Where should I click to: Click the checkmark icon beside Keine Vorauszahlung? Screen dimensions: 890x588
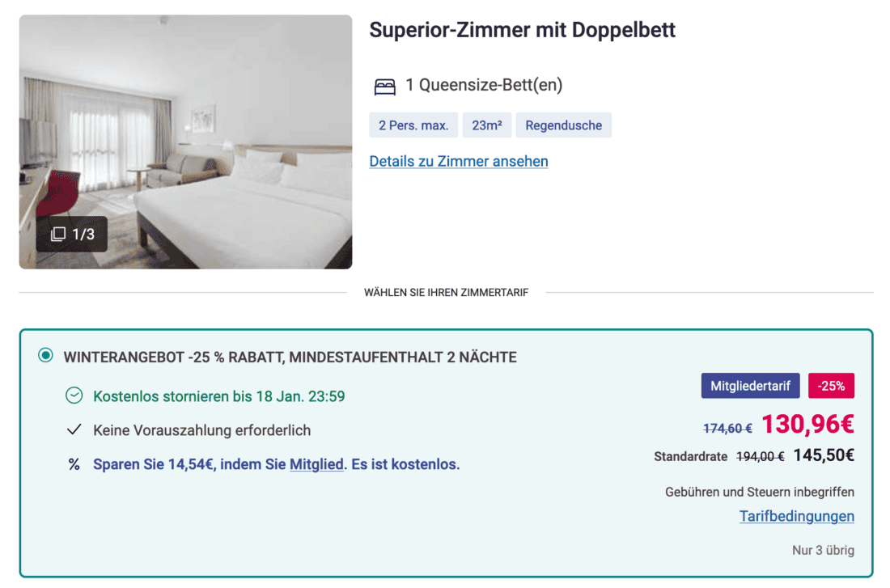[74, 430]
